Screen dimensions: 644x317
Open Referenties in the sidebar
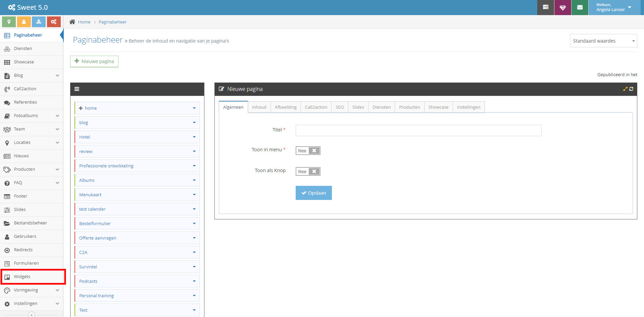(x=32, y=102)
